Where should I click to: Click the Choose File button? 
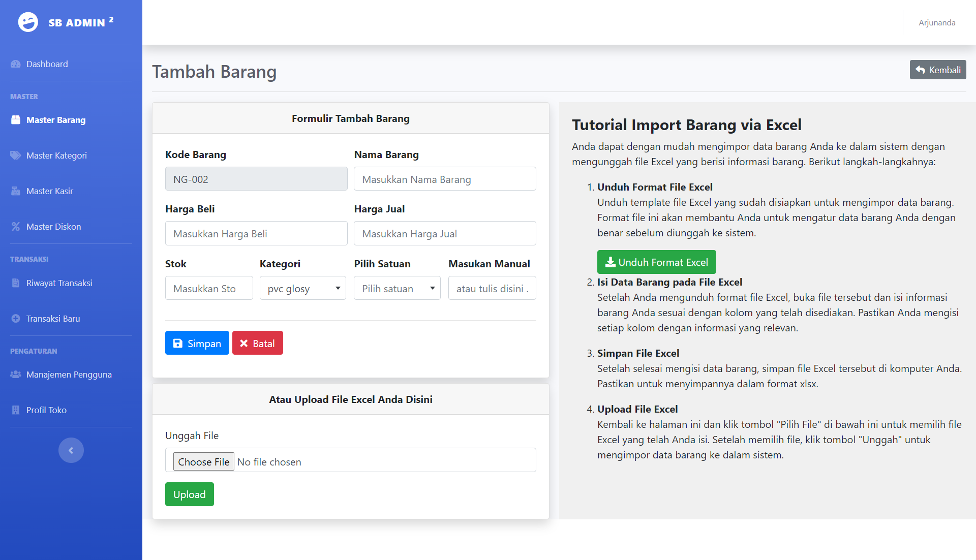pyautogui.click(x=203, y=461)
